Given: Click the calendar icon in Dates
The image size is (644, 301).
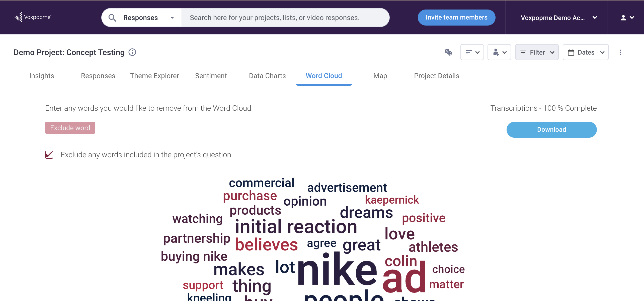Looking at the screenshot, I should click(x=571, y=52).
